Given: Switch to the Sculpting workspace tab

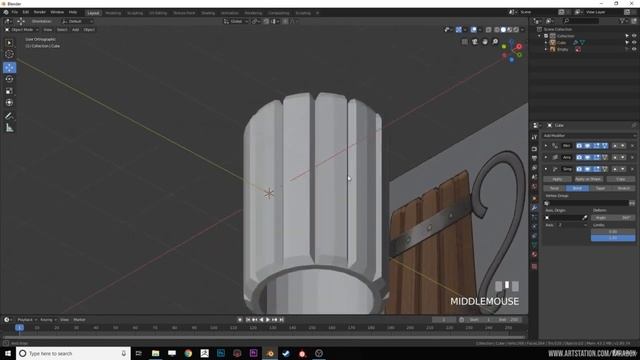Looking at the screenshot, I should coord(135,13).
